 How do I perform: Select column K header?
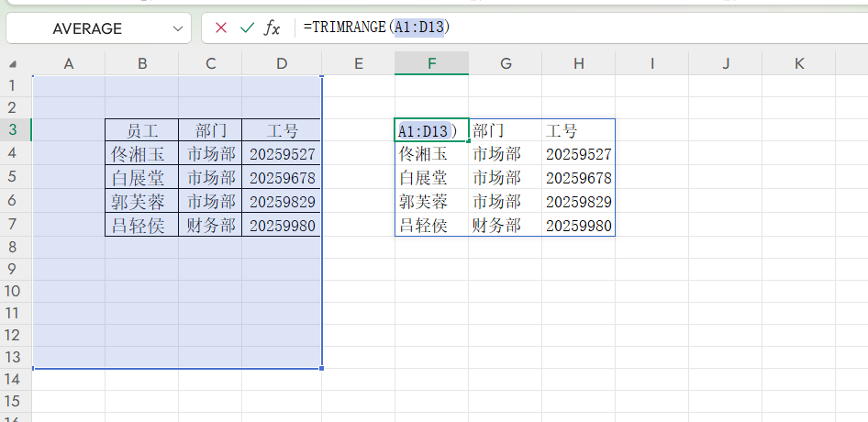pos(798,63)
